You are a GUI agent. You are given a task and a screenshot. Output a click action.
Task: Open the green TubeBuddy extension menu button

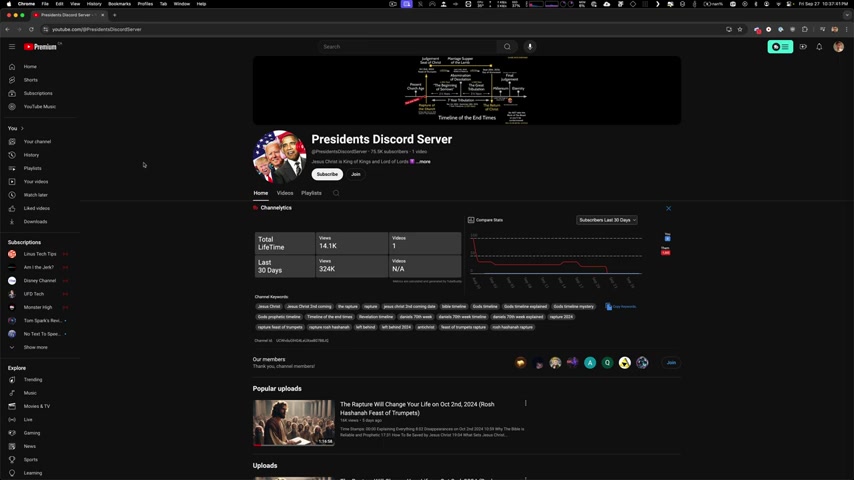coord(780,47)
